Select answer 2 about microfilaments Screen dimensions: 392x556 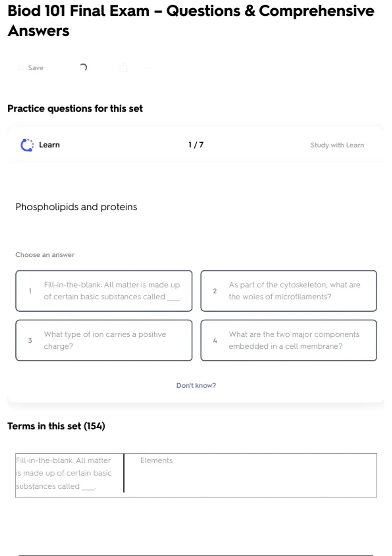[x=288, y=291]
